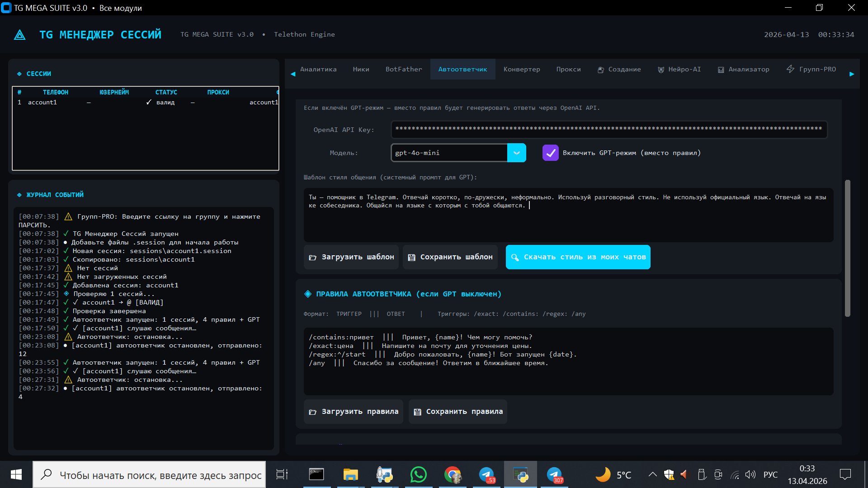Open the system tray hidden icons chevron
The width and height of the screenshot is (868, 488).
coord(652,474)
